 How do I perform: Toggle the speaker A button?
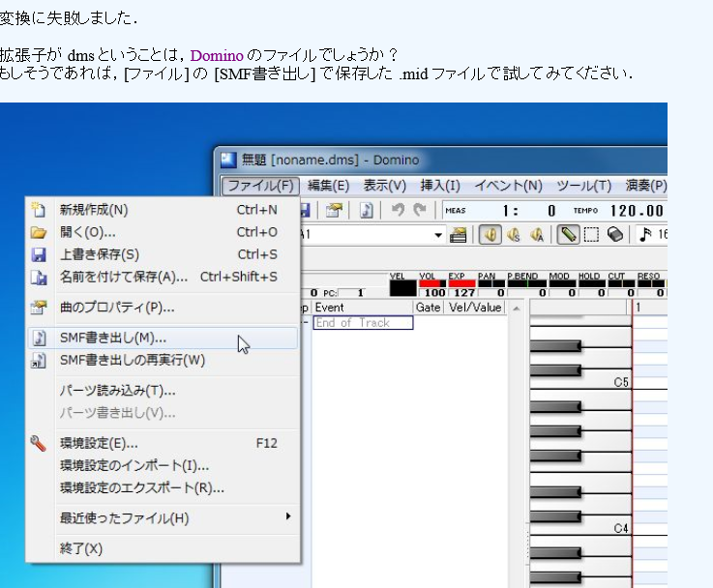click(x=537, y=235)
